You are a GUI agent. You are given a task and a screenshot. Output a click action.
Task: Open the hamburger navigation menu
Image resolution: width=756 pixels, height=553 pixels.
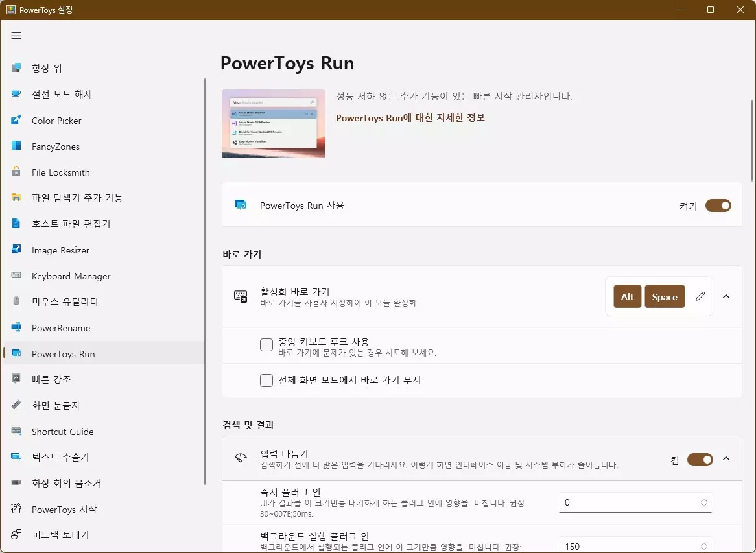[x=16, y=36]
